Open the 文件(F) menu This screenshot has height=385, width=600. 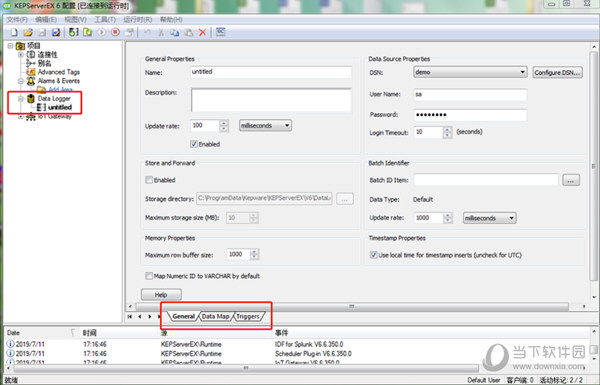17,20
